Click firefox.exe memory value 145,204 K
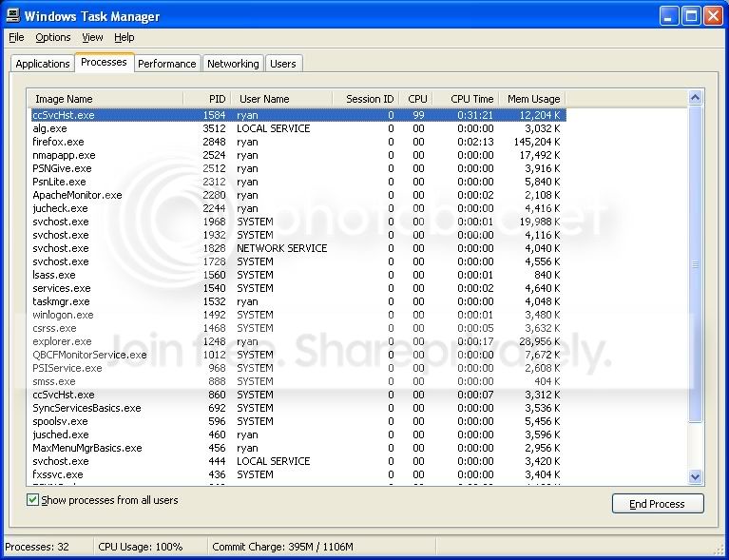The height and width of the screenshot is (560, 729). 537,142
